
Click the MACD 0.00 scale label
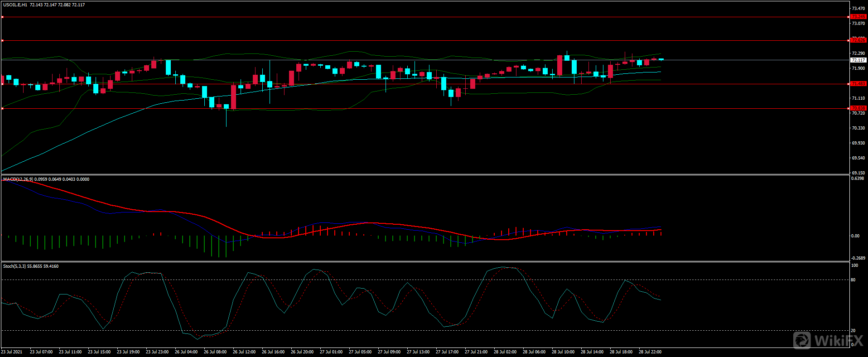coord(855,236)
